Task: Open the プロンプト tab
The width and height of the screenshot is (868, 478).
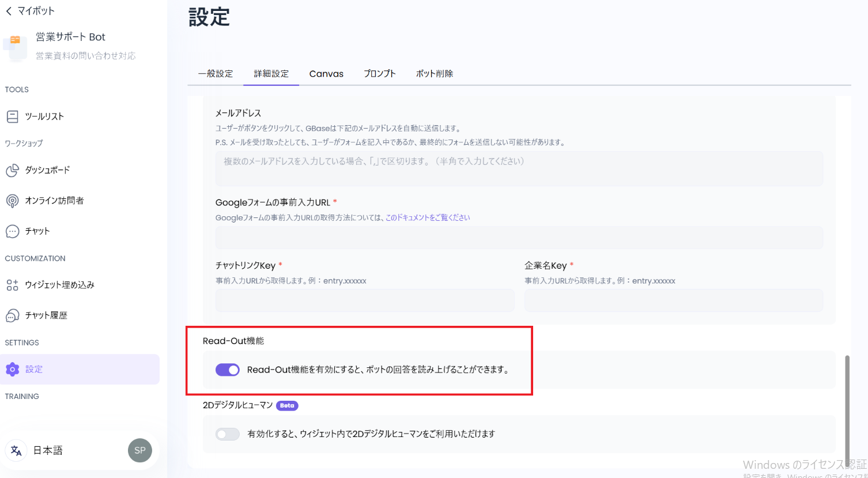Action: 379,74
